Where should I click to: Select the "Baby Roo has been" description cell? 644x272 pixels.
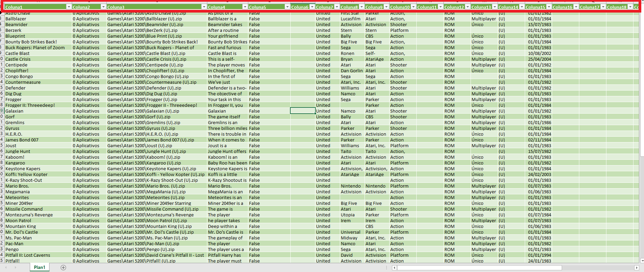coord(228,163)
